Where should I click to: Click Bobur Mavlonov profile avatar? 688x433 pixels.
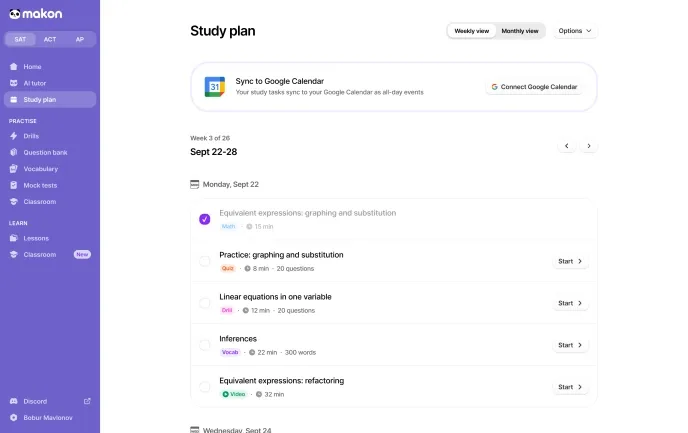[14, 418]
